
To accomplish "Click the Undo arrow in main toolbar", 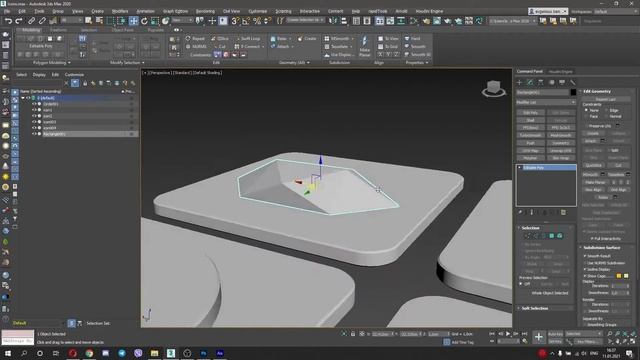I will (x=8, y=21).
